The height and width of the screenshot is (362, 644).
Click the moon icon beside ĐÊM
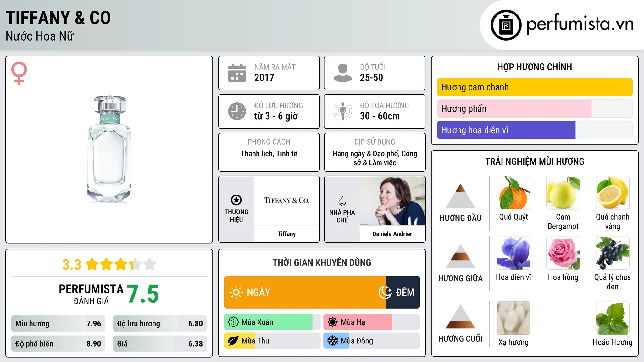[385, 292]
